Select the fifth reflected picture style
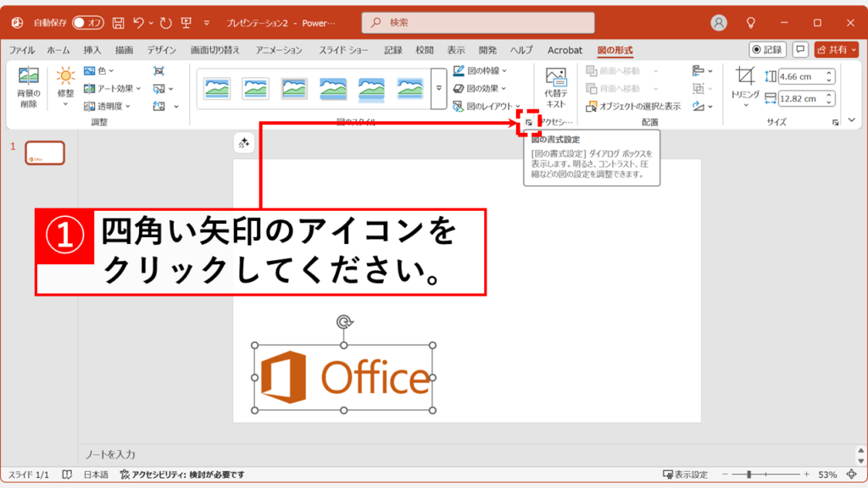The height and width of the screenshot is (488, 868). pyautogui.click(x=371, y=88)
